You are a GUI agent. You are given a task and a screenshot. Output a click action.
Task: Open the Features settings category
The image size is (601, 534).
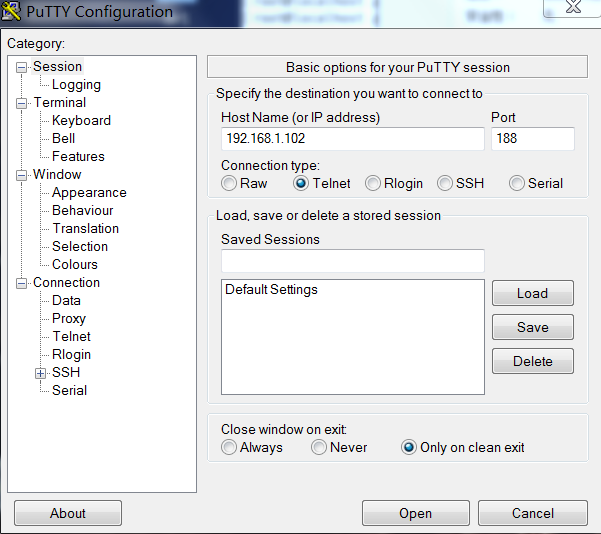coord(78,156)
